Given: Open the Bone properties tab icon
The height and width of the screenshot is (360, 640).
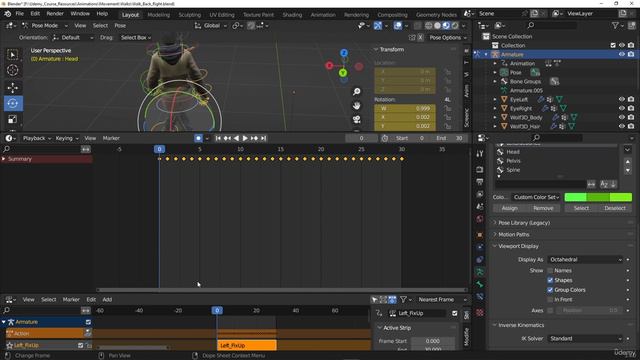Looking at the screenshot, I should (480, 284).
